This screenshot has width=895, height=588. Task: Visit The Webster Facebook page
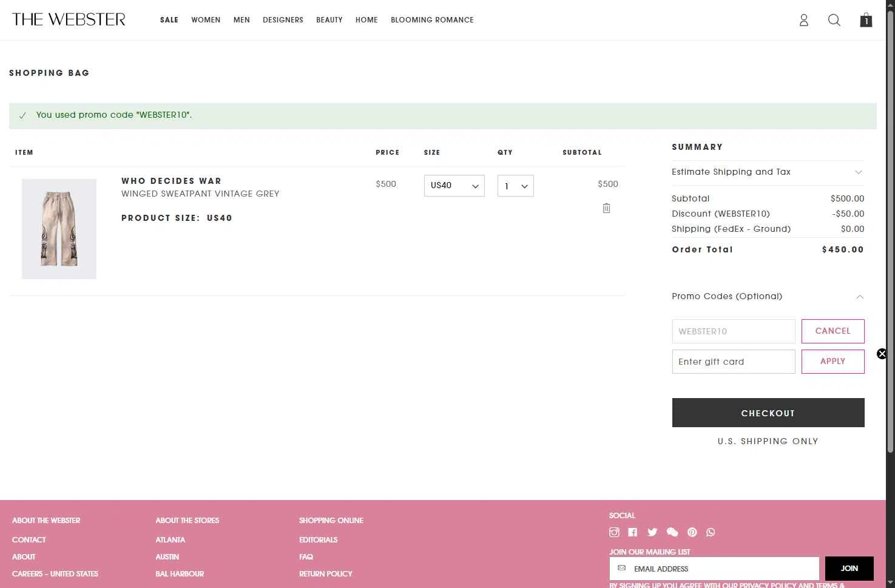point(633,532)
